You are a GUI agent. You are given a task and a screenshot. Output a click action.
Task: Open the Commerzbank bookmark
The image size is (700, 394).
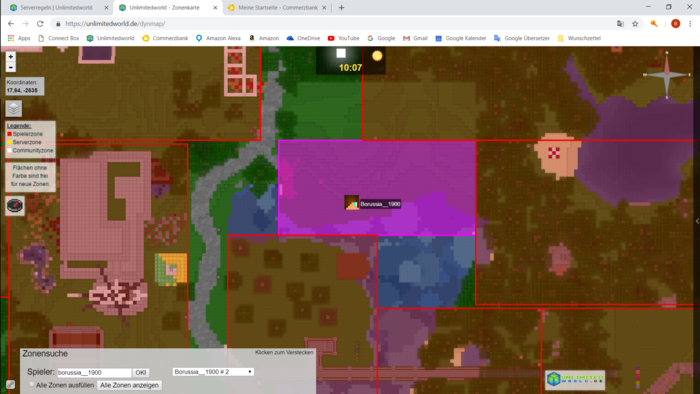pos(165,38)
